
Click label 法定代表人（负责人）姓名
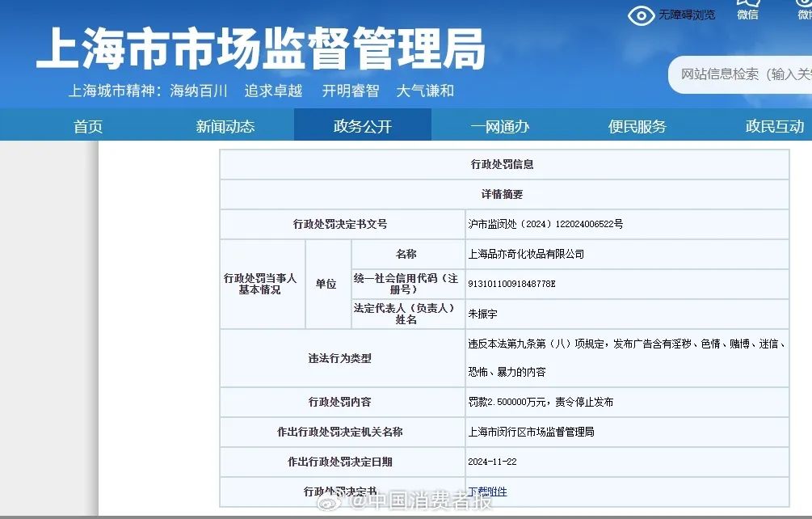pyautogui.click(x=406, y=314)
